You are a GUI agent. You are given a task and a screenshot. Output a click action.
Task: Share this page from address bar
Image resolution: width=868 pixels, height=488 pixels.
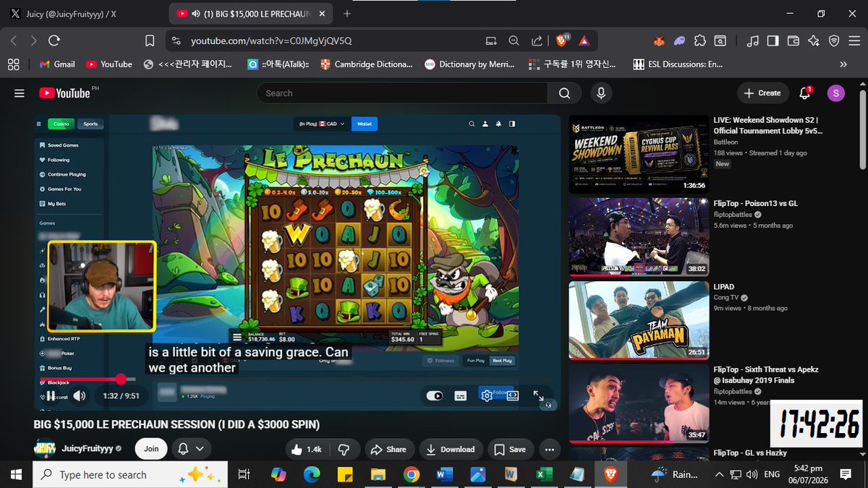tap(537, 40)
